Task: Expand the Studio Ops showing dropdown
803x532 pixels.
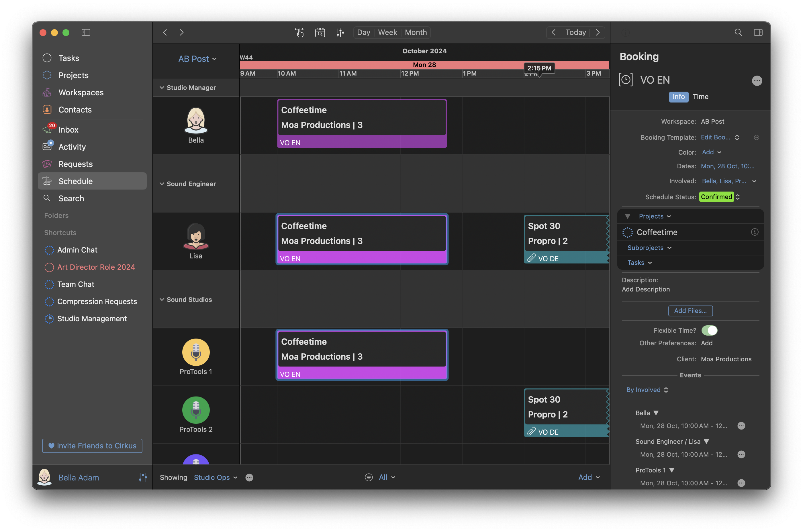Action: pyautogui.click(x=215, y=477)
